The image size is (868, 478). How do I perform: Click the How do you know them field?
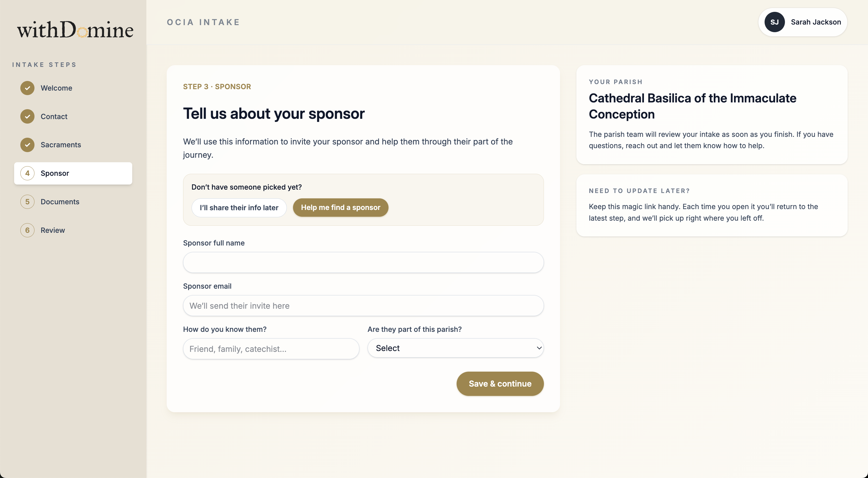click(x=271, y=349)
